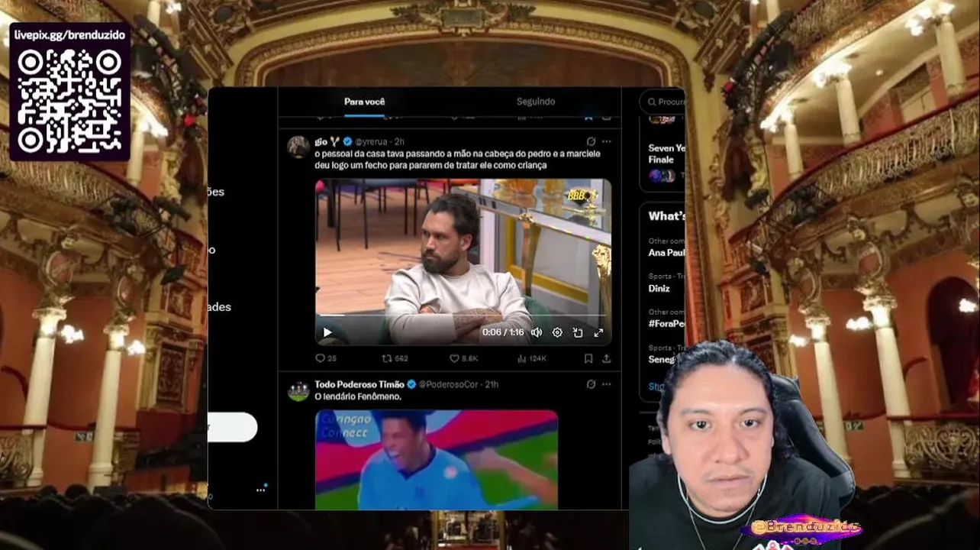980x550 pixels.
Task: Switch to the Para você tab
Action: pyautogui.click(x=364, y=102)
